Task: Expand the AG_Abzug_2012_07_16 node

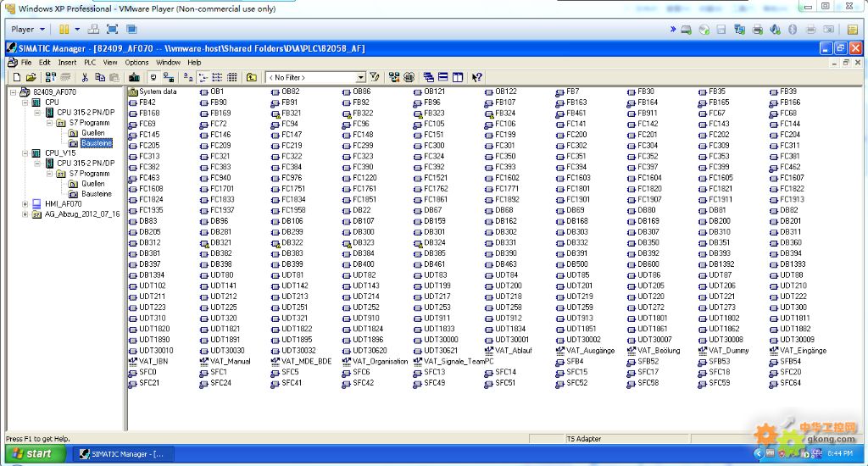Action: 25,214
